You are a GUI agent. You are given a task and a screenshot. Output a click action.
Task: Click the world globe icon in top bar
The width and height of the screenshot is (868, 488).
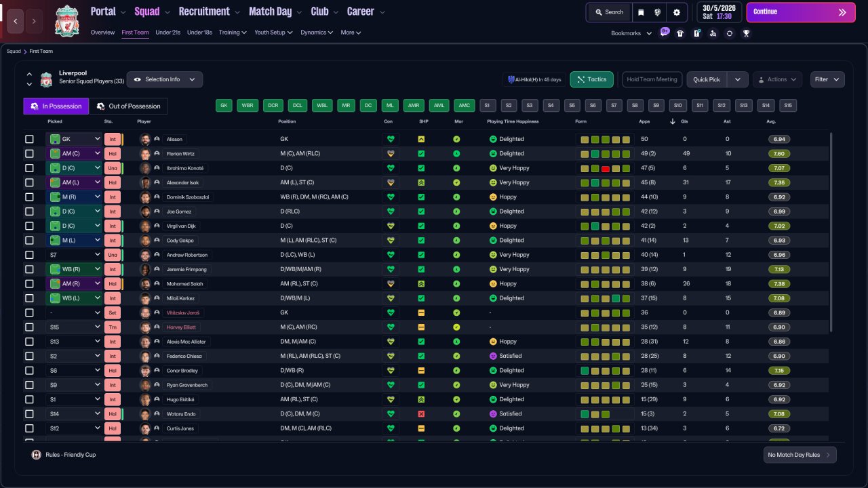[658, 12]
